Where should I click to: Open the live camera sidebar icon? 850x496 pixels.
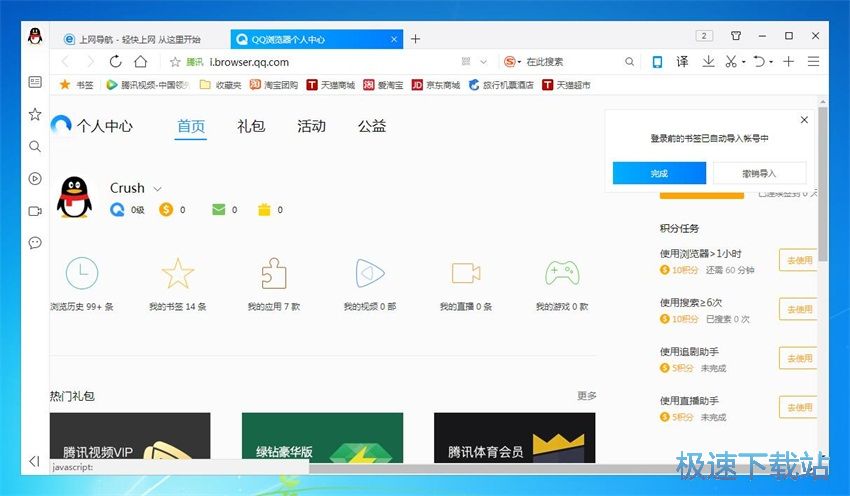(x=35, y=211)
